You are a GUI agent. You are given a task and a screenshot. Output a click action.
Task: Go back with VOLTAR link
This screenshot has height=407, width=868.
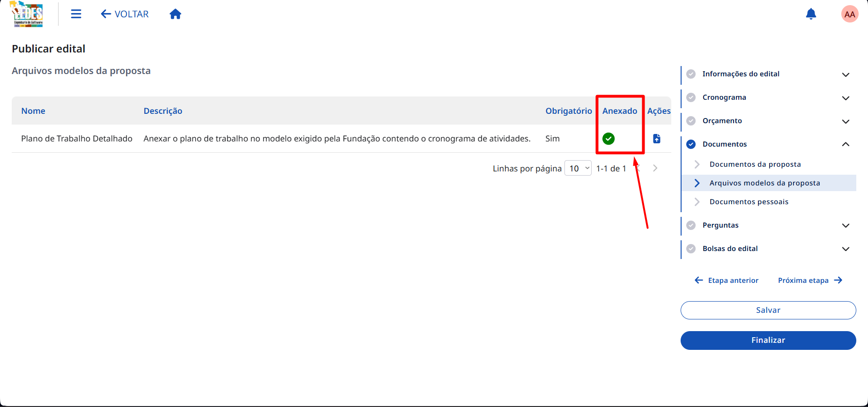[125, 14]
